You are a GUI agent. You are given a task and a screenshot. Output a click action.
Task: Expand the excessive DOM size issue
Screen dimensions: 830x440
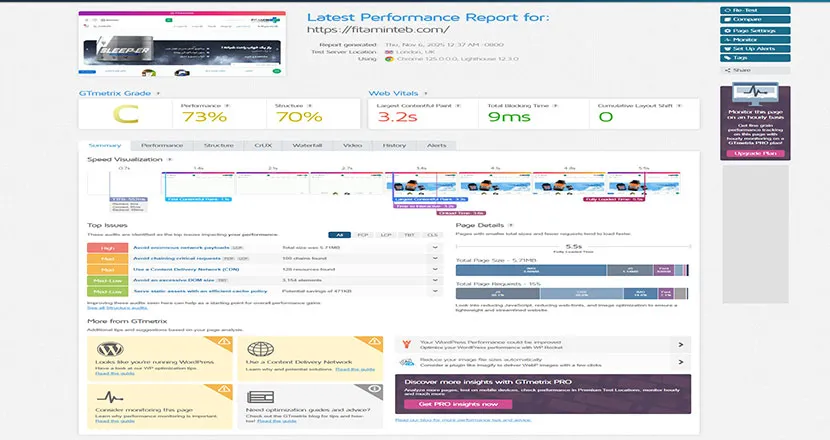435,282
